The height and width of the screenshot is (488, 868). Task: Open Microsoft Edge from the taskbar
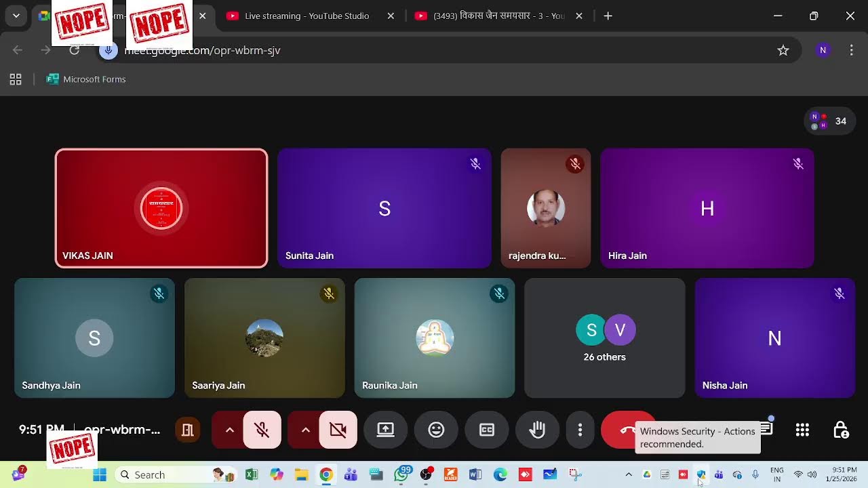pyautogui.click(x=500, y=474)
